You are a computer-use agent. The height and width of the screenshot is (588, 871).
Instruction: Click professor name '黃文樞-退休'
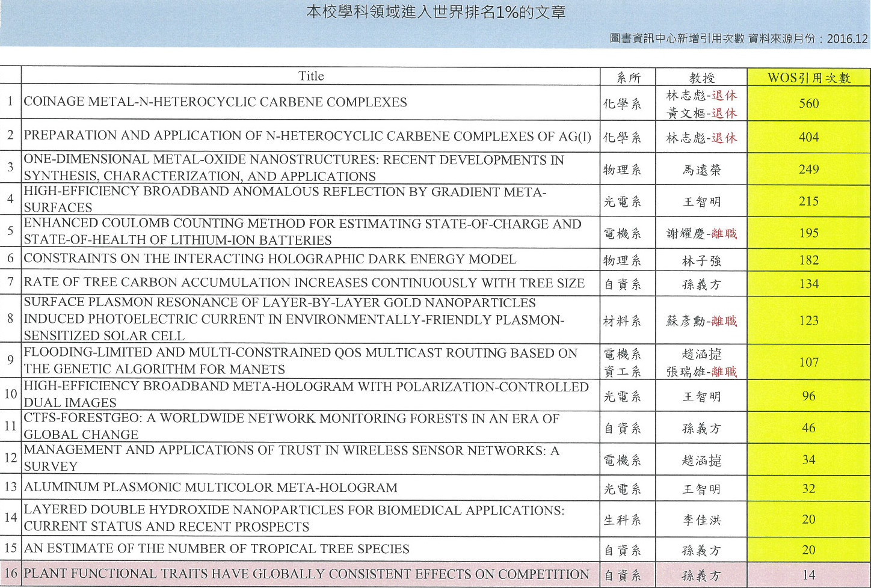701,113
